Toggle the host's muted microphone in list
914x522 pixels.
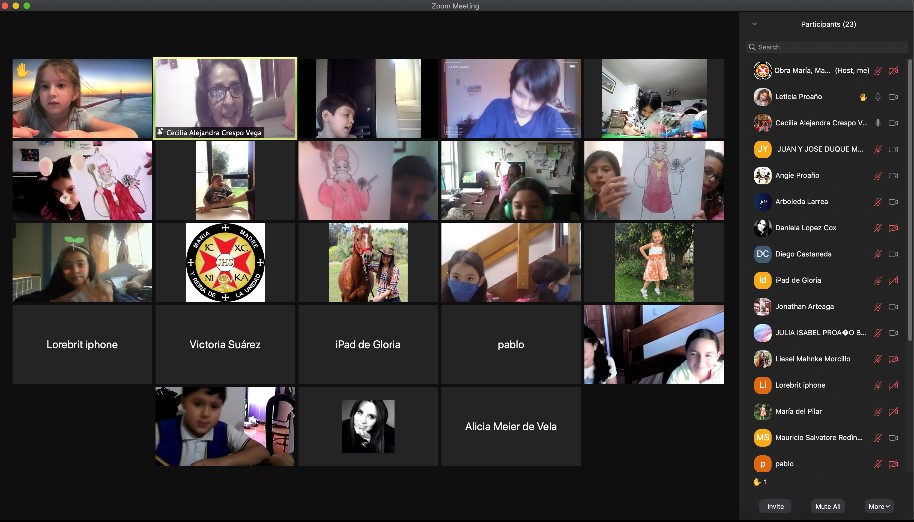(x=878, y=71)
